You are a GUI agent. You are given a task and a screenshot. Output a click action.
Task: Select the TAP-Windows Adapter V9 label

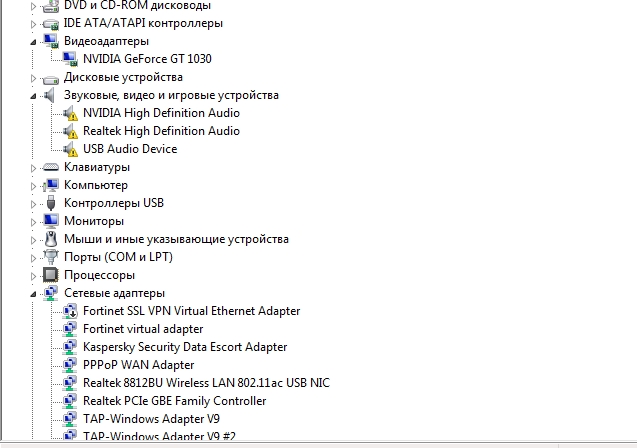151,419
